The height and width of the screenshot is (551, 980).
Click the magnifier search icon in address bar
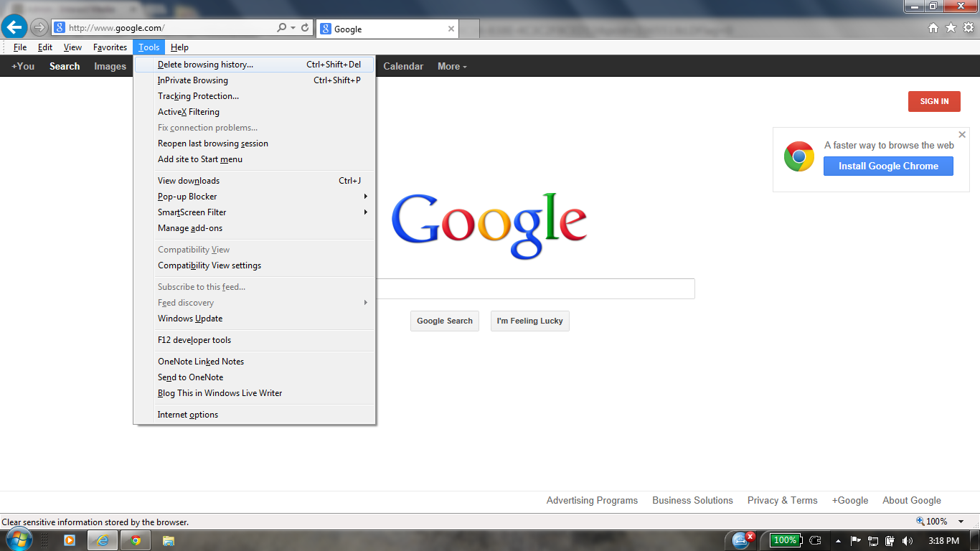(282, 28)
